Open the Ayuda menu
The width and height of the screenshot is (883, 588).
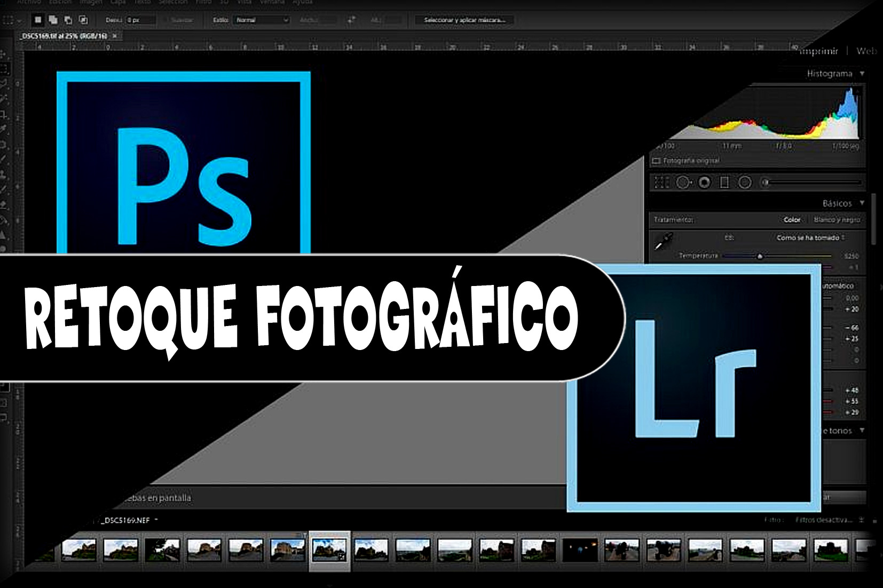[302, 2]
